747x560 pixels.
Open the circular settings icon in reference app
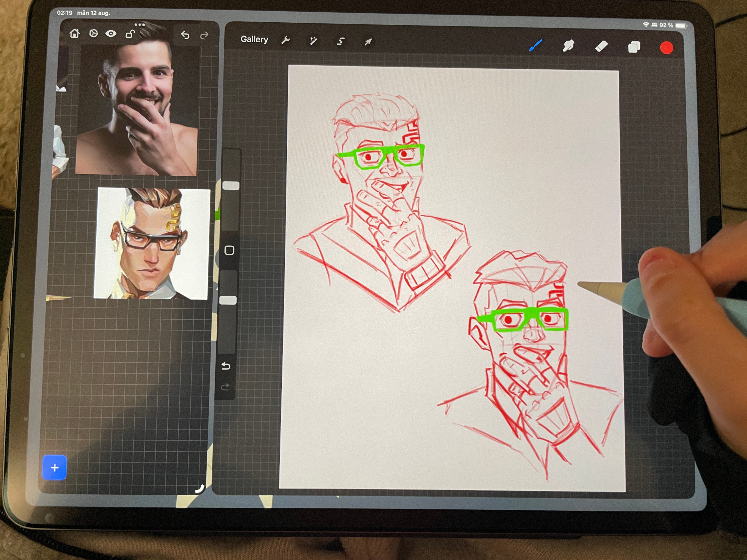(93, 33)
